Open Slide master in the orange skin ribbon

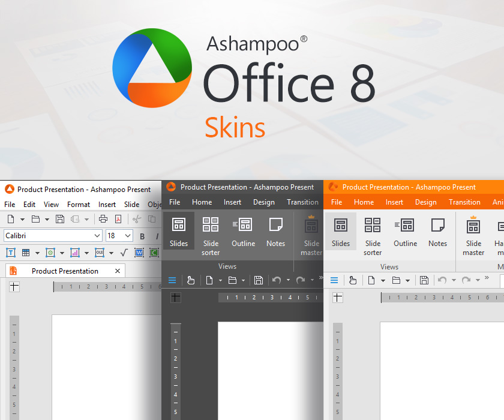[x=473, y=236]
